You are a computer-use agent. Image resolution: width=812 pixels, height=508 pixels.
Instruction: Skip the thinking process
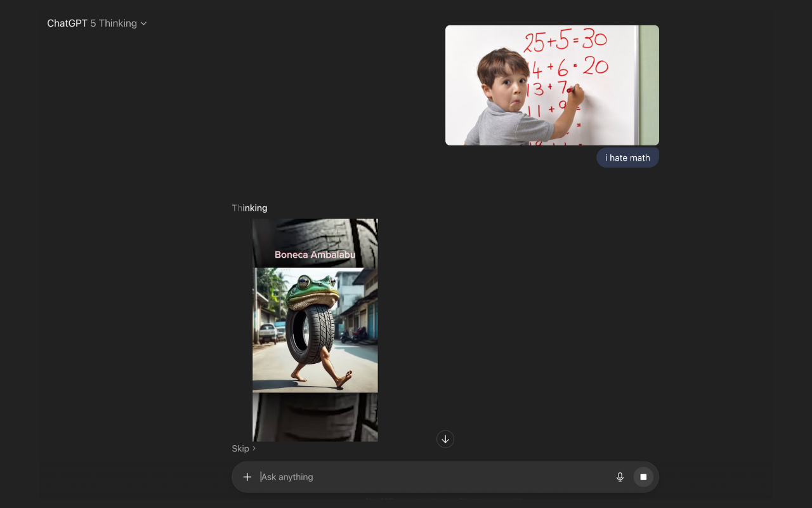[x=240, y=448]
